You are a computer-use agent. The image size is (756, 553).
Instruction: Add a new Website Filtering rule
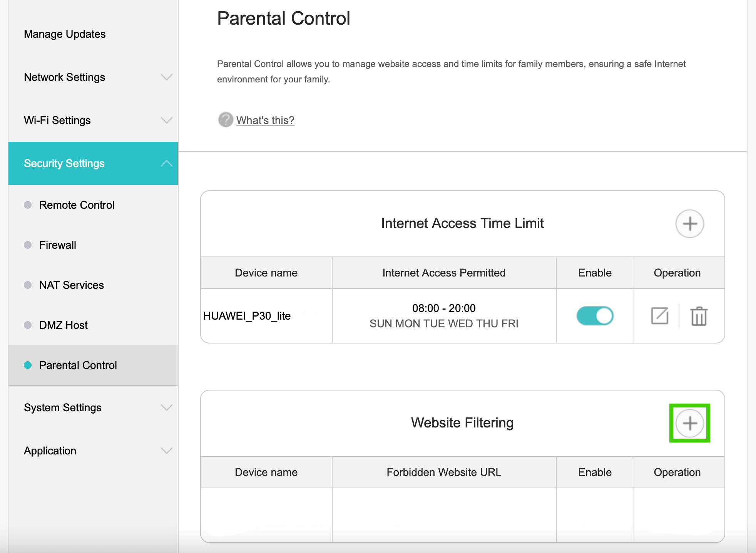coord(689,423)
